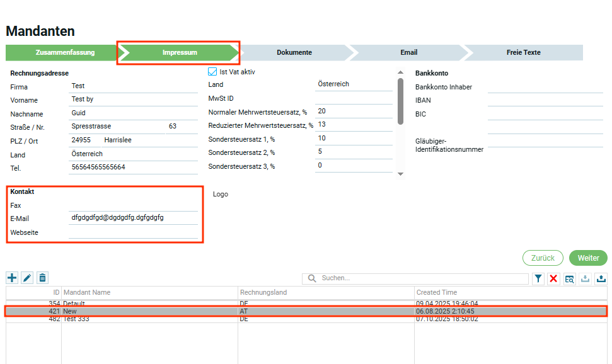Open the filter funnel icon

click(538, 278)
